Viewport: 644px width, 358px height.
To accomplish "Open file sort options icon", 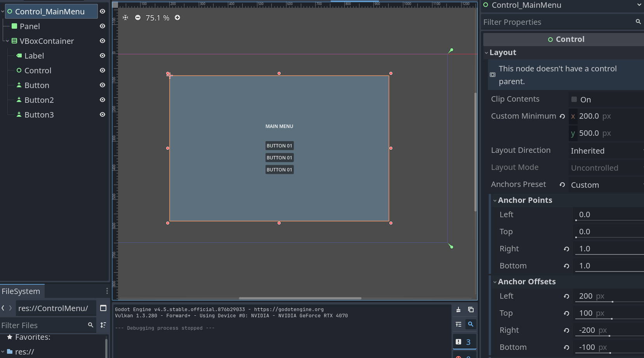I will point(103,325).
